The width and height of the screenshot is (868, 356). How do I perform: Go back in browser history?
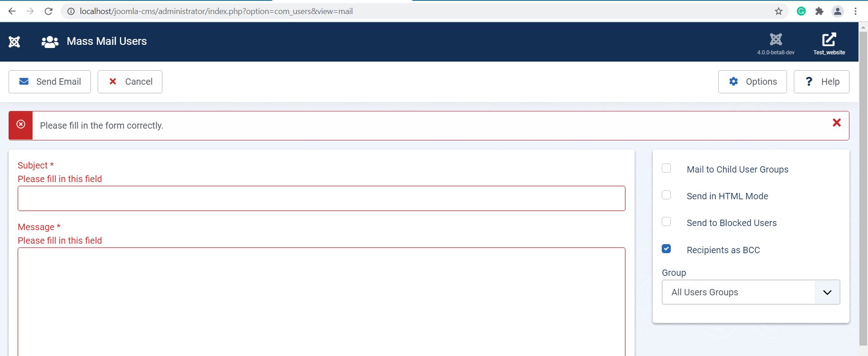(x=12, y=11)
